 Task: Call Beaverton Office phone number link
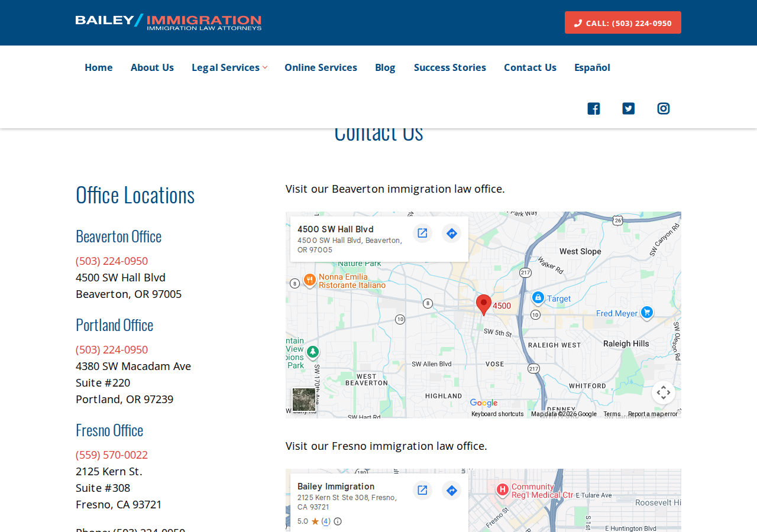tap(112, 261)
